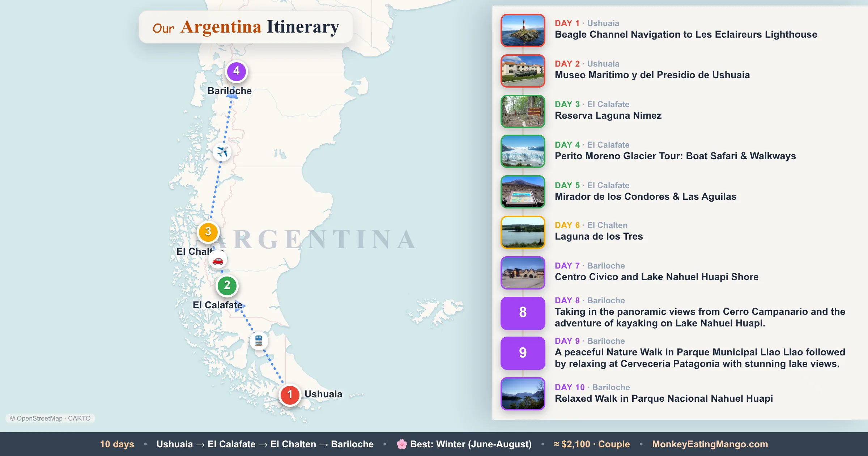
Task: Click the DAY 3 · El Calafate label
Action: click(592, 104)
